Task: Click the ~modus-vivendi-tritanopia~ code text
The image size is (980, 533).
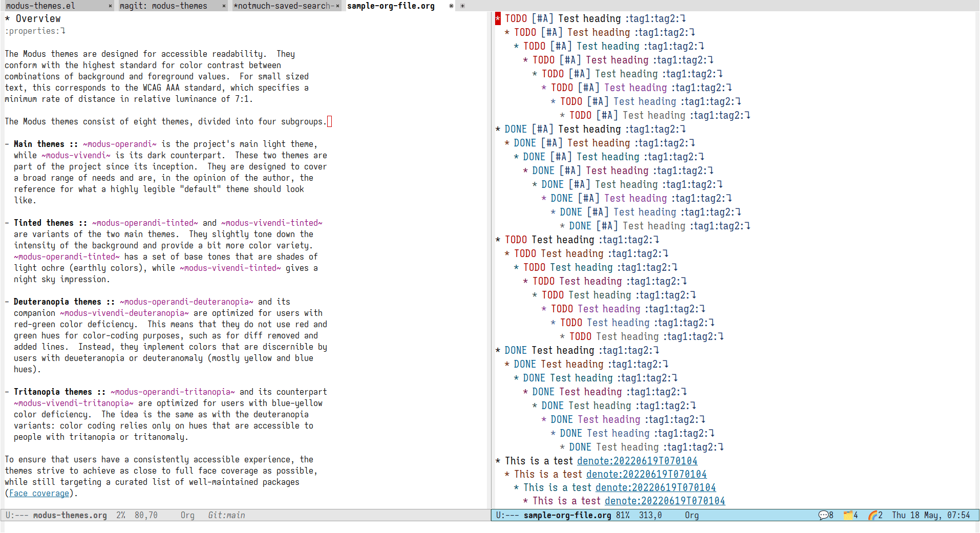Action: click(74, 403)
